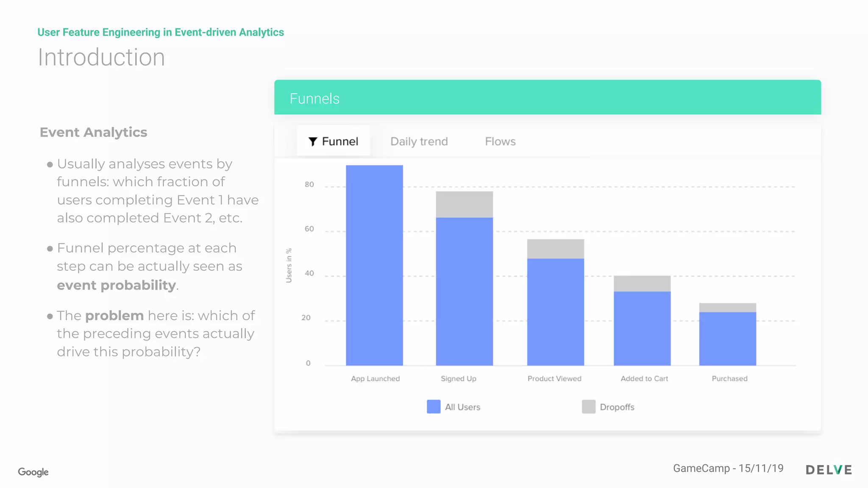Select the Product Viewed blue bar
Screen dimensions: 868x488
pos(555,312)
